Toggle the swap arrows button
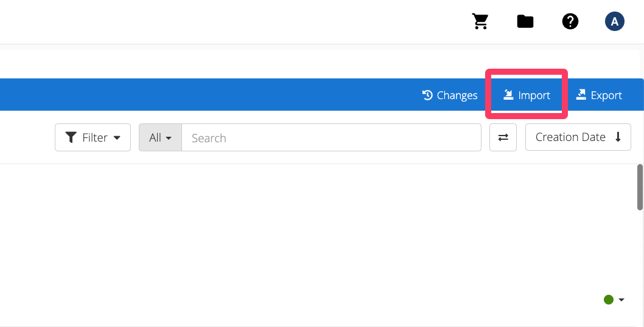The image size is (644, 327). pyautogui.click(x=503, y=137)
